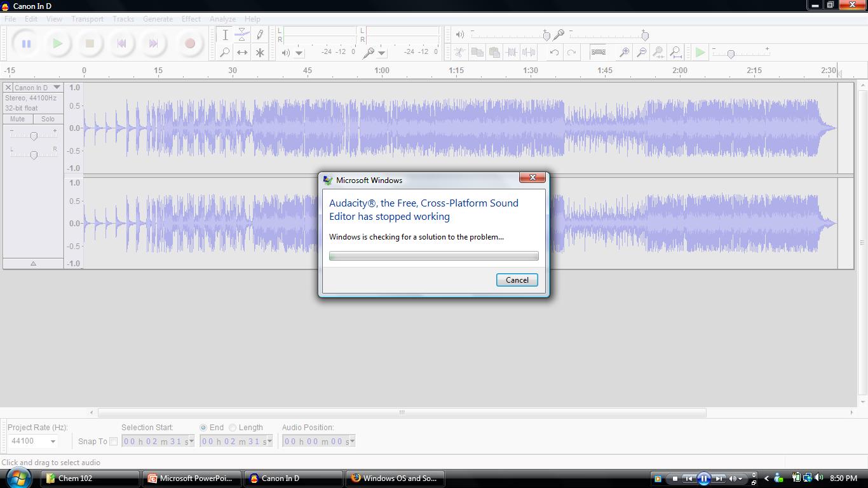The height and width of the screenshot is (488, 868).
Task: Click the Windows Start orb
Action: [x=18, y=477]
